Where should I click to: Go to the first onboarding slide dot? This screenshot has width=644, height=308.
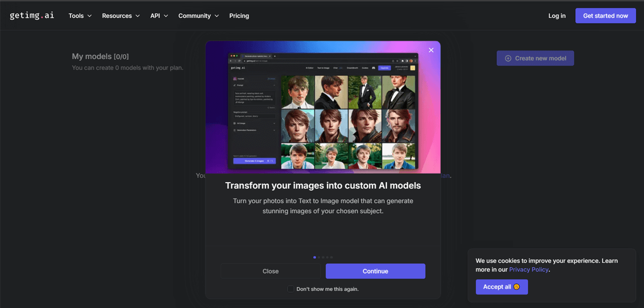(314, 257)
